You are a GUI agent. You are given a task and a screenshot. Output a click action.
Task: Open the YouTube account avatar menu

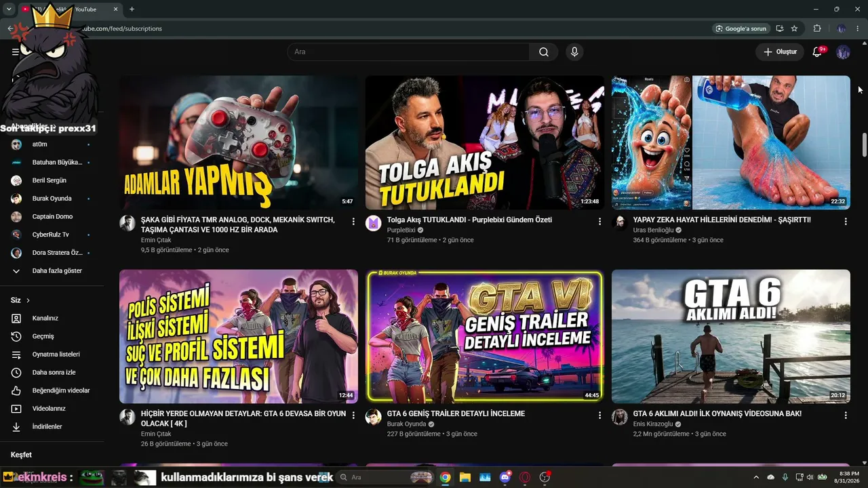pyautogui.click(x=843, y=52)
